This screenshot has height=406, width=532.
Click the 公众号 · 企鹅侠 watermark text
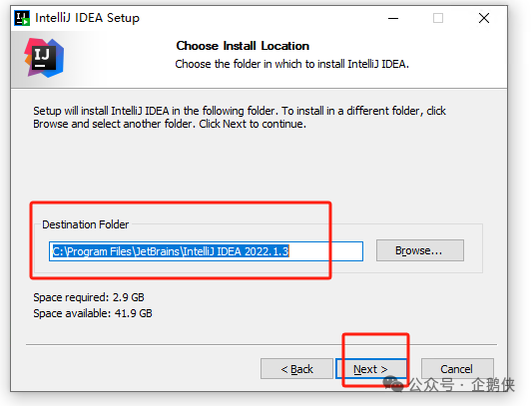pos(462,385)
